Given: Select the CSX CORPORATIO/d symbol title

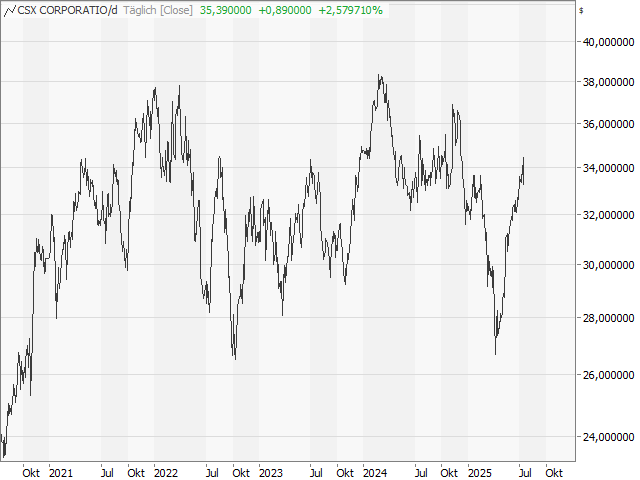Looking at the screenshot, I should (67, 10).
